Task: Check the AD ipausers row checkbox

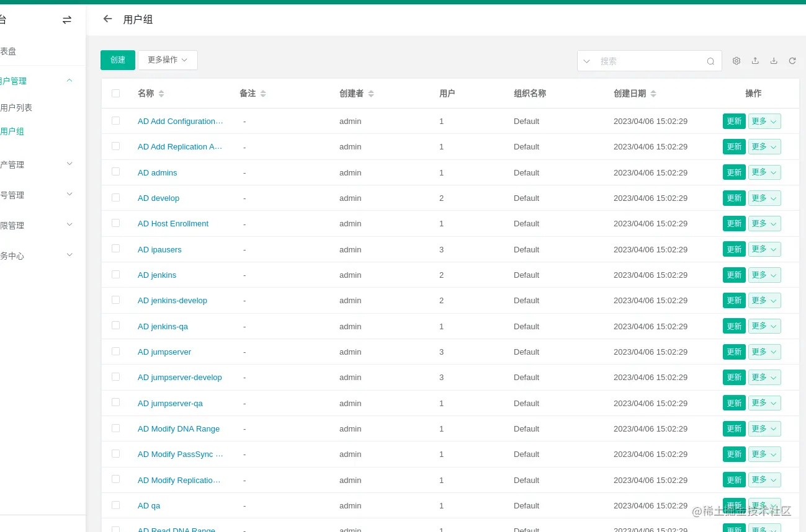Action: point(115,249)
